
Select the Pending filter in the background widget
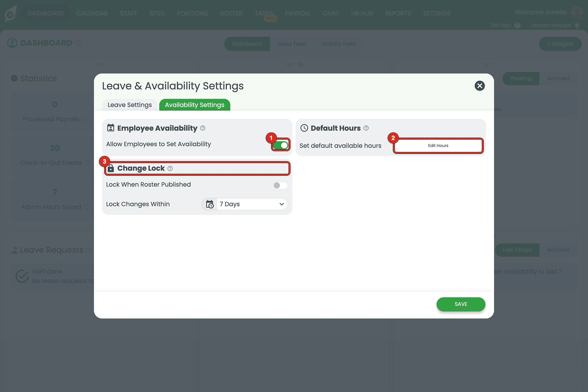(521, 78)
